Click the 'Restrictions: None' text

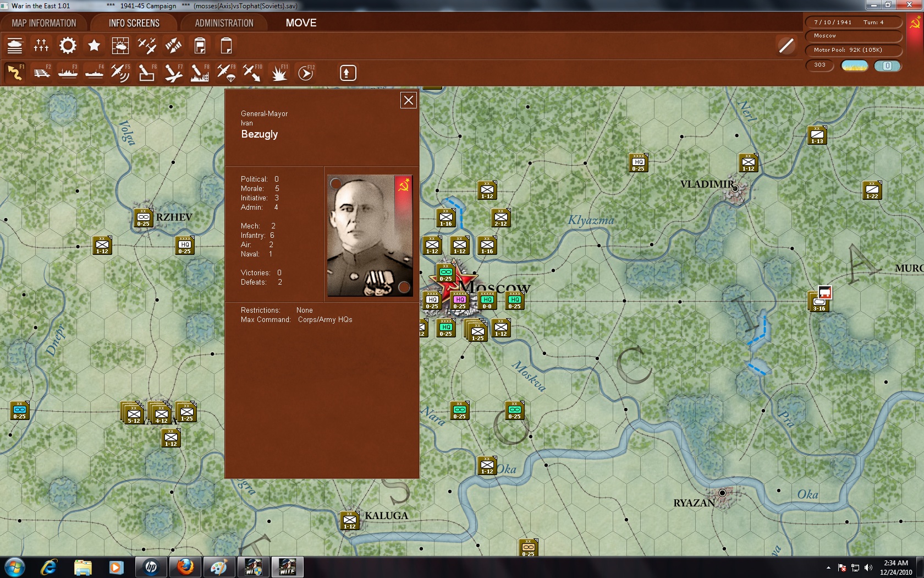[x=277, y=310]
